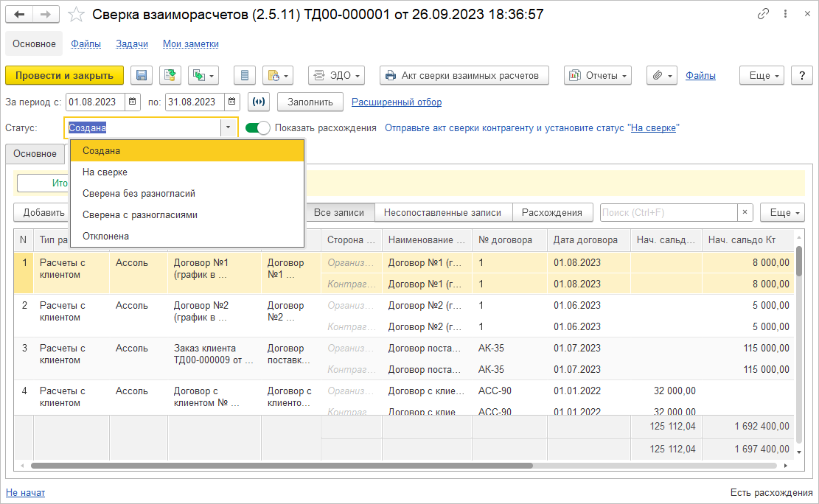Click the standard period selection icon
The width and height of the screenshot is (819, 504).
tap(259, 102)
